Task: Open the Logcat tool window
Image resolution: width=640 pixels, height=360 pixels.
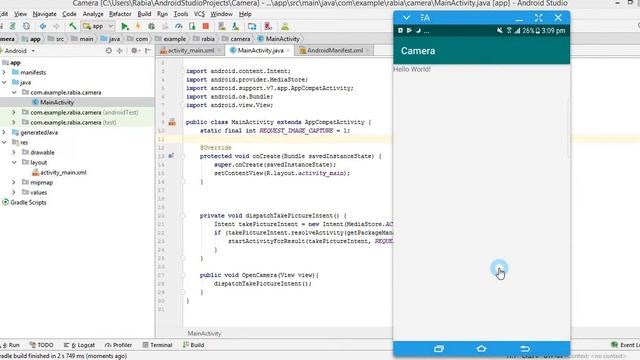Action: pyautogui.click(x=80, y=345)
